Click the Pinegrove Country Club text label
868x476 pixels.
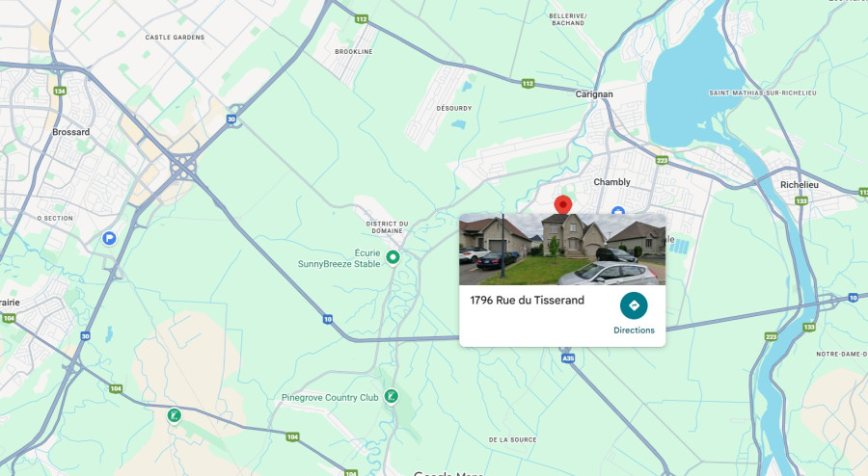pos(330,398)
